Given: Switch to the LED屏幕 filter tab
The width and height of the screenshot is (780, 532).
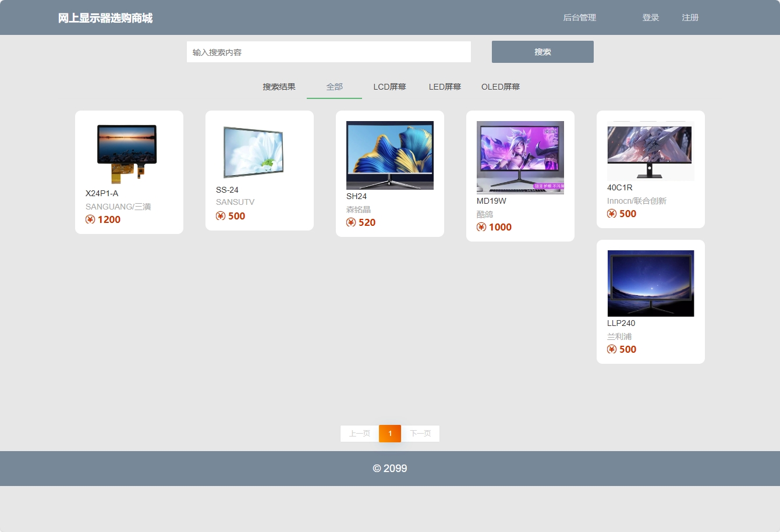Looking at the screenshot, I should [445, 86].
